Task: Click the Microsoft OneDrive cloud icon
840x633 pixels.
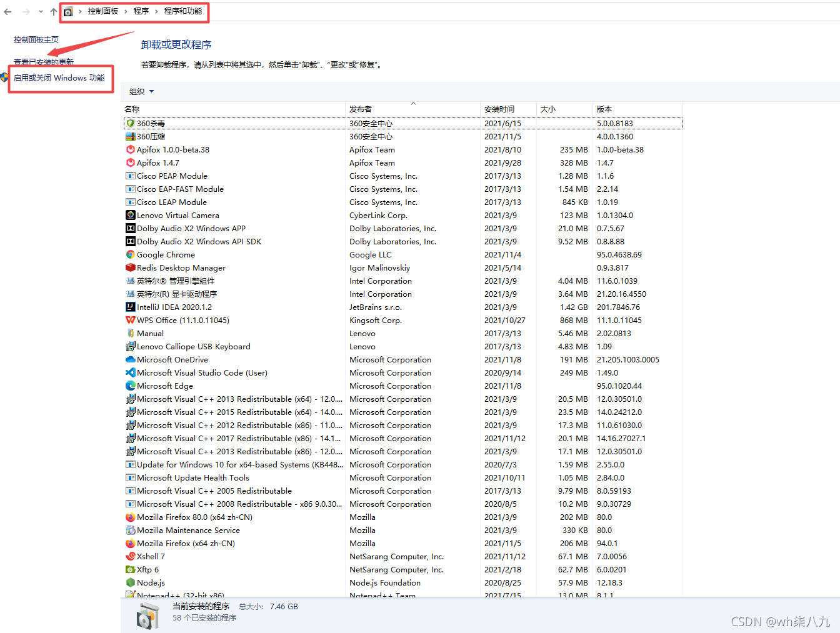Action: 131,359
